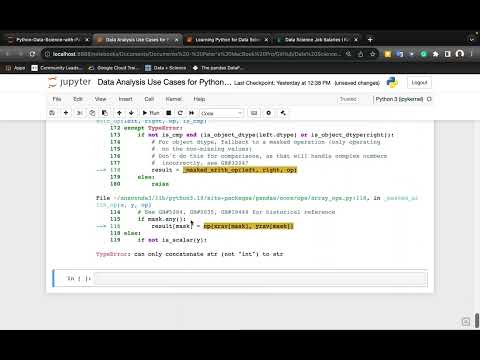Open a new browser tab

coord(370,40)
